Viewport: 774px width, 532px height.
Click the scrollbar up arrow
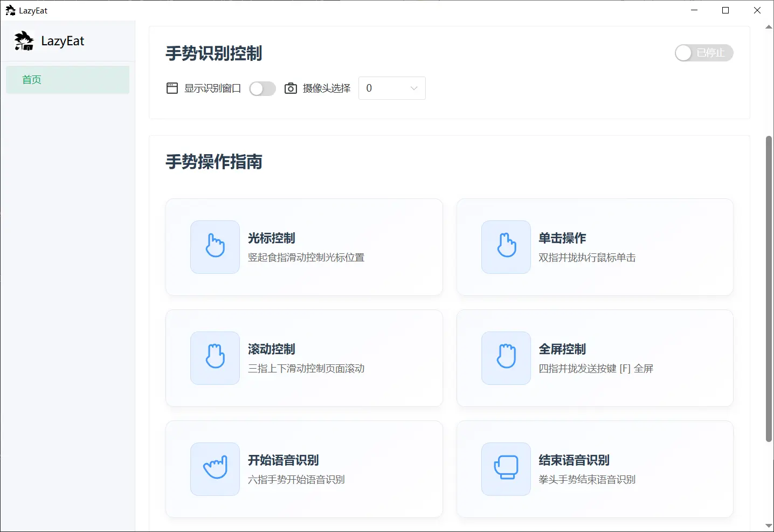click(769, 26)
